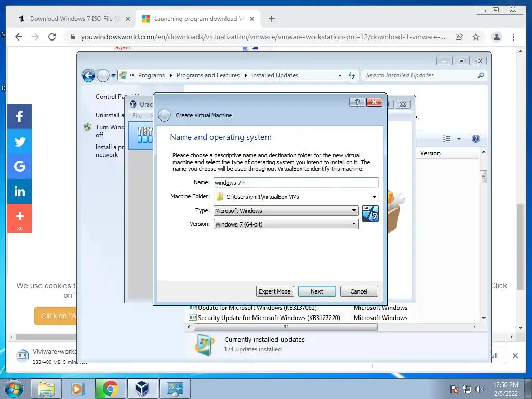
Task: Open Uninstall a program link in sidebar
Action: coord(110,115)
